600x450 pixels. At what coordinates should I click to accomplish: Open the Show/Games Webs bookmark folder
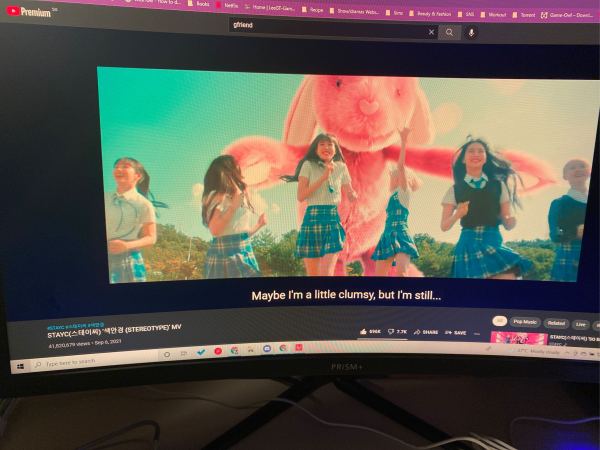(354, 11)
